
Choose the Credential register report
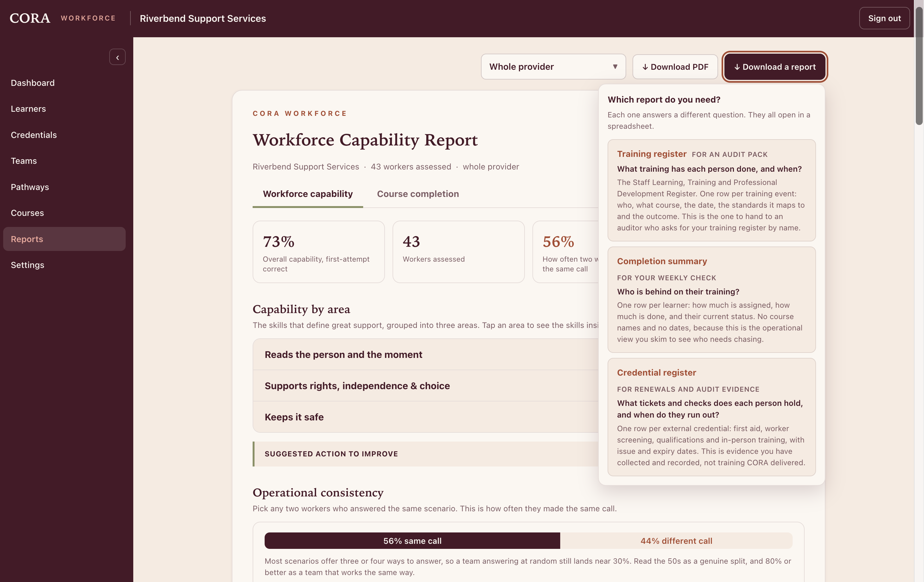click(x=711, y=417)
